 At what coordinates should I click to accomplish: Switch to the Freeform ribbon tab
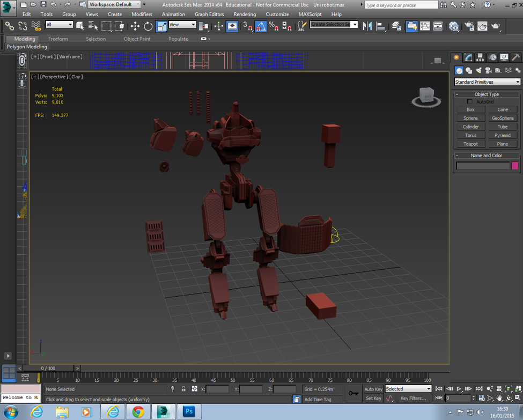(x=58, y=39)
